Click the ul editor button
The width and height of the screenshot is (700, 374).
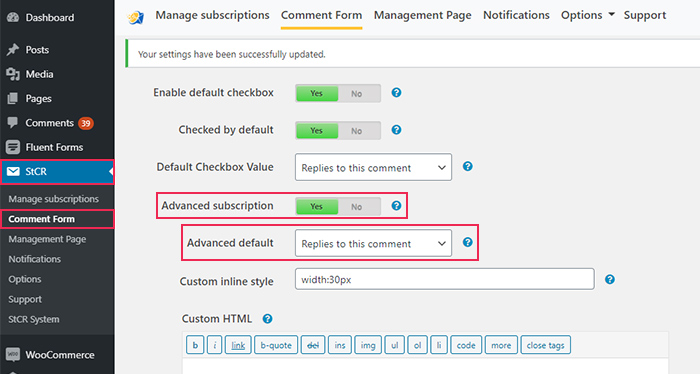pyautogui.click(x=395, y=345)
